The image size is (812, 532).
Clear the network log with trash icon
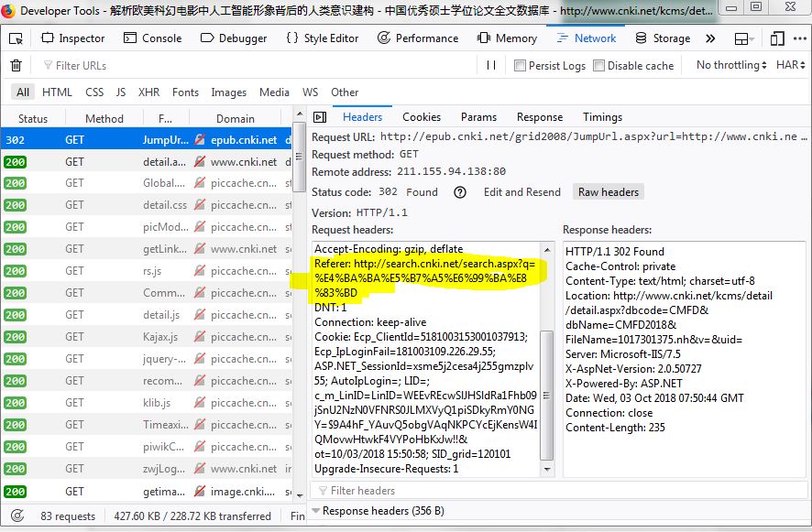click(x=16, y=65)
